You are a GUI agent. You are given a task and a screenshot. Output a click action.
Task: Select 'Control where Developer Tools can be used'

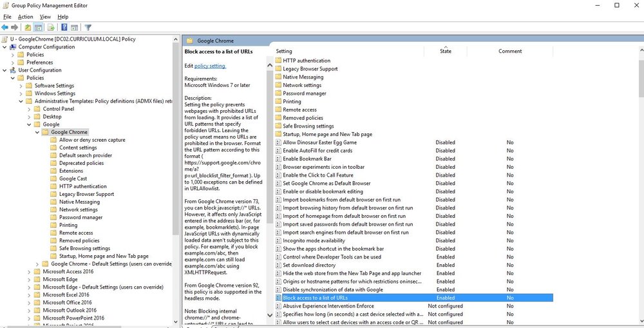[x=332, y=257]
